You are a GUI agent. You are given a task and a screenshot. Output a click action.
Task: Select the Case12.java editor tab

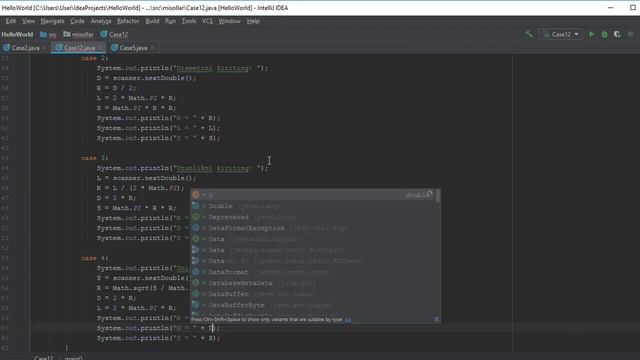(79, 48)
